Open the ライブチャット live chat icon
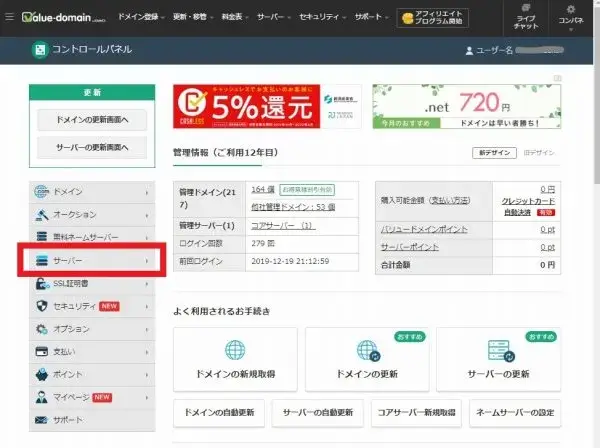Image resolution: width=600 pixels, height=448 pixels. (x=526, y=8)
